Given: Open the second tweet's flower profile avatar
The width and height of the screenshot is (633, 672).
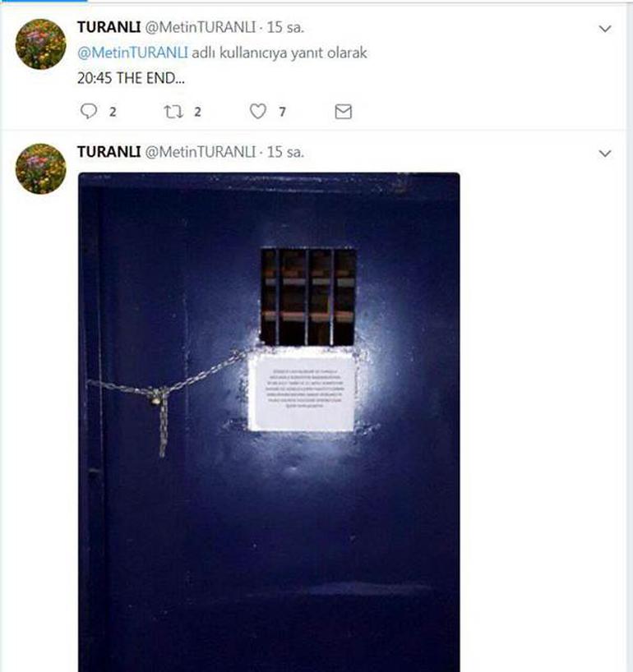Looking at the screenshot, I should click(41, 169).
